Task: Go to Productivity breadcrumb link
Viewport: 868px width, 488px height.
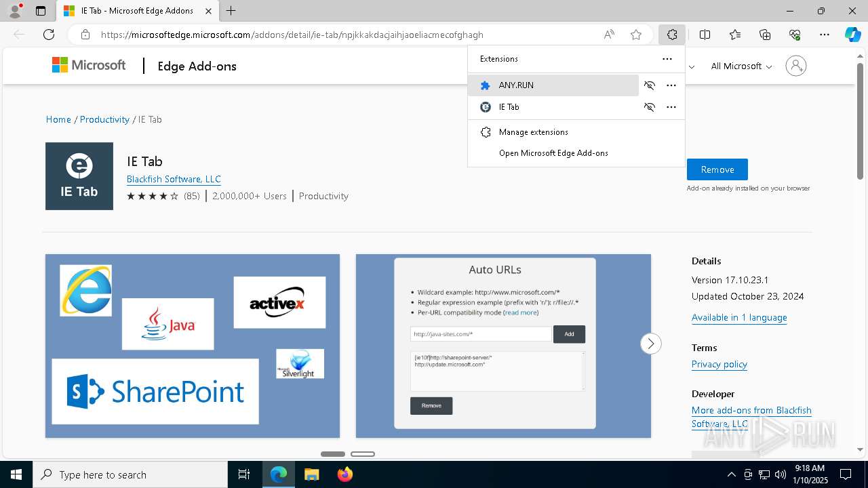Action: (104, 119)
